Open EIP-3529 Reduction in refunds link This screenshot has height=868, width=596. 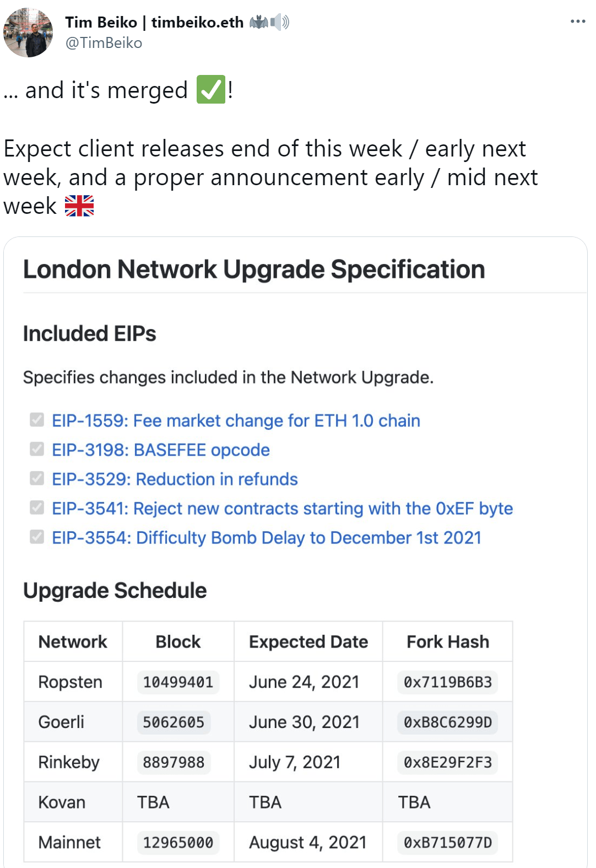[x=175, y=479]
